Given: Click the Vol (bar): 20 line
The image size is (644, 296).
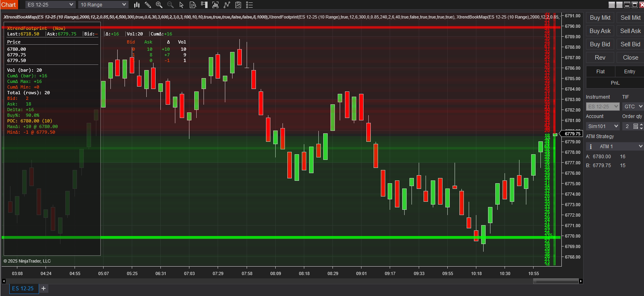Looking at the screenshot, I should [x=24, y=70].
